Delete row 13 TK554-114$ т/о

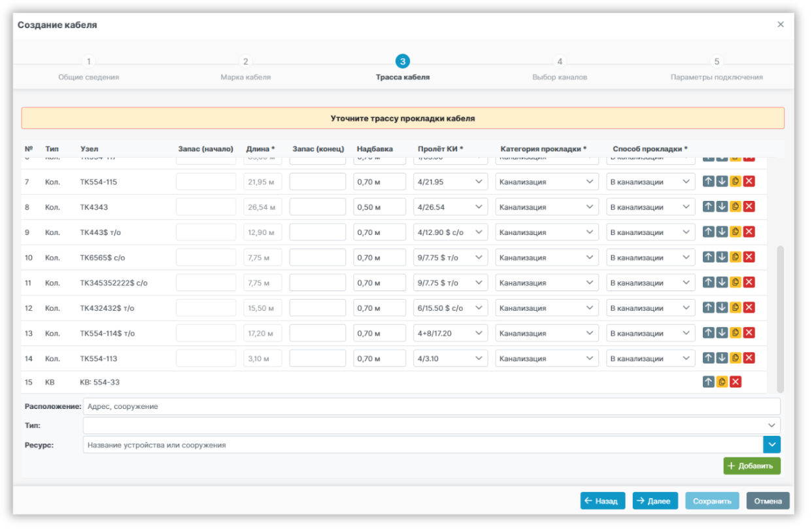click(x=749, y=333)
